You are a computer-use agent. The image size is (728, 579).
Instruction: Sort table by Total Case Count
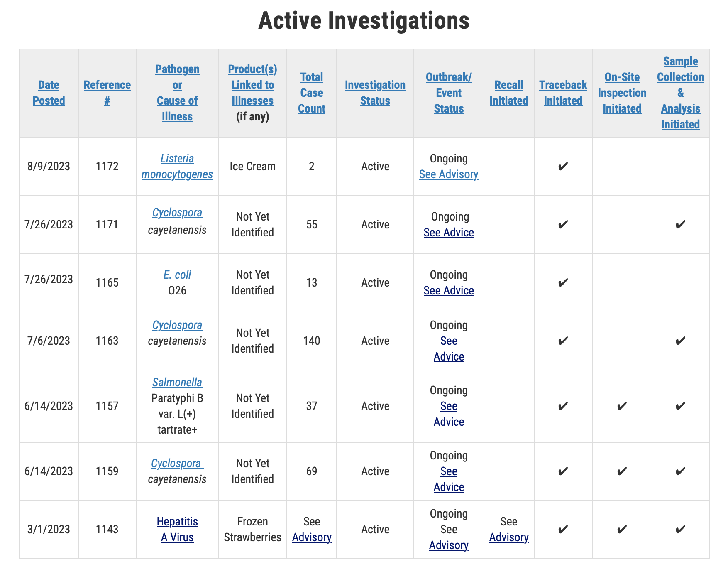[312, 92]
